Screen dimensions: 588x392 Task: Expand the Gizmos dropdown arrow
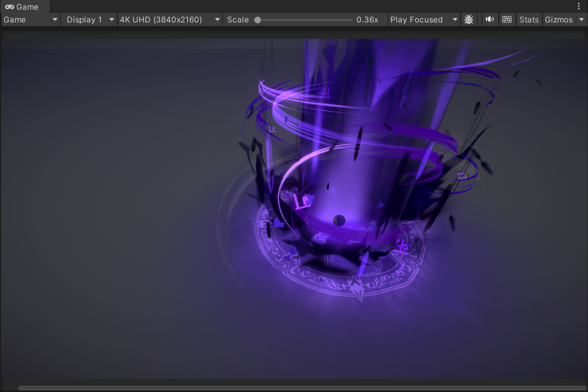(x=581, y=20)
